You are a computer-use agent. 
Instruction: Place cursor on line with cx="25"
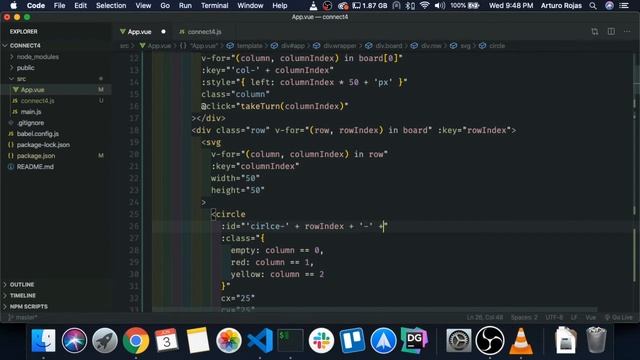pos(238,298)
